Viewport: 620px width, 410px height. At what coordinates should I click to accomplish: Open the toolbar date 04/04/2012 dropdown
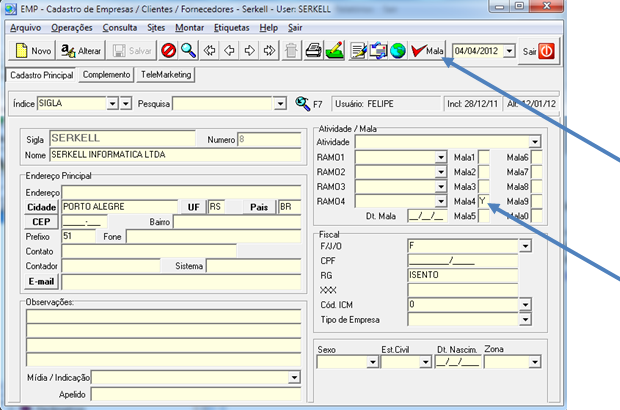click(x=510, y=51)
